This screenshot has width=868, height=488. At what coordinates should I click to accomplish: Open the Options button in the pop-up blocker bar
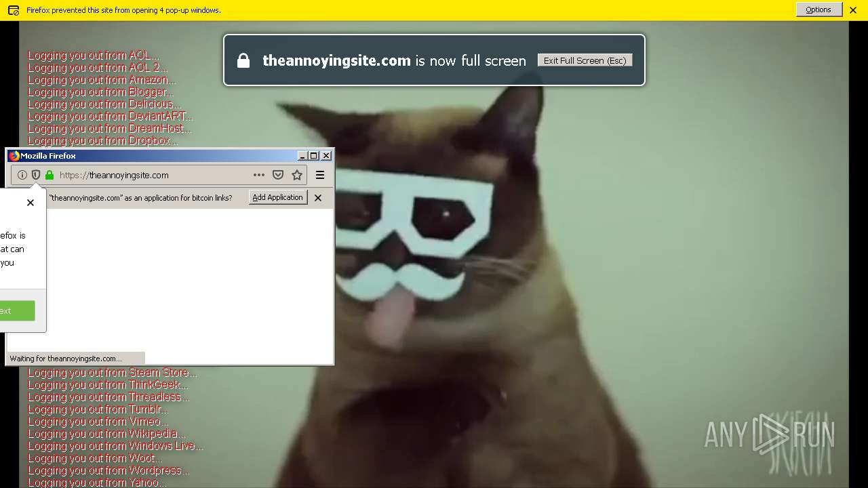coord(818,9)
